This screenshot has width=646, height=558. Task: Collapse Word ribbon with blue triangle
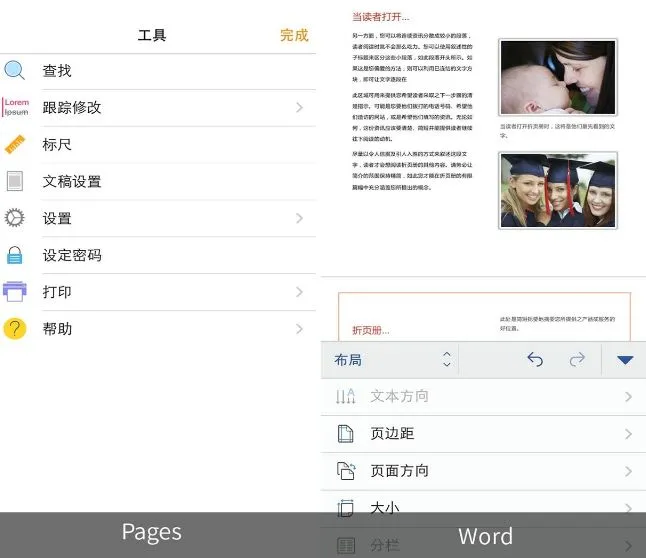pyautogui.click(x=625, y=360)
